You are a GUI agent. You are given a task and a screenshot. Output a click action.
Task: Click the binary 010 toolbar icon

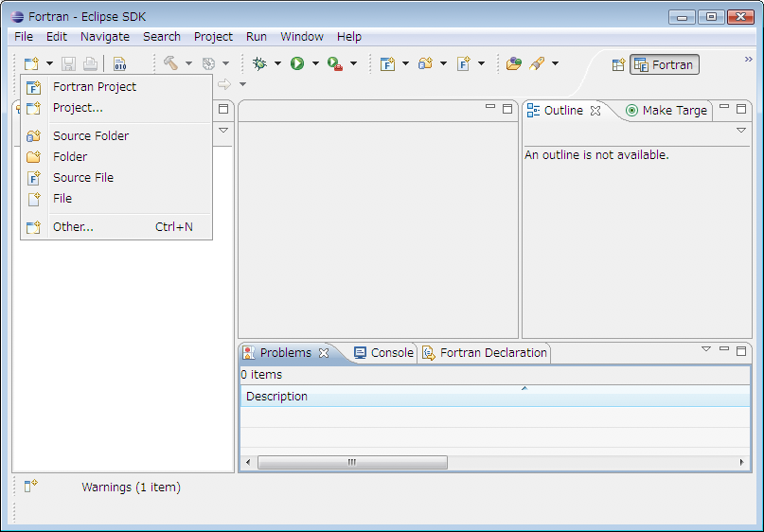[x=120, y=63]
